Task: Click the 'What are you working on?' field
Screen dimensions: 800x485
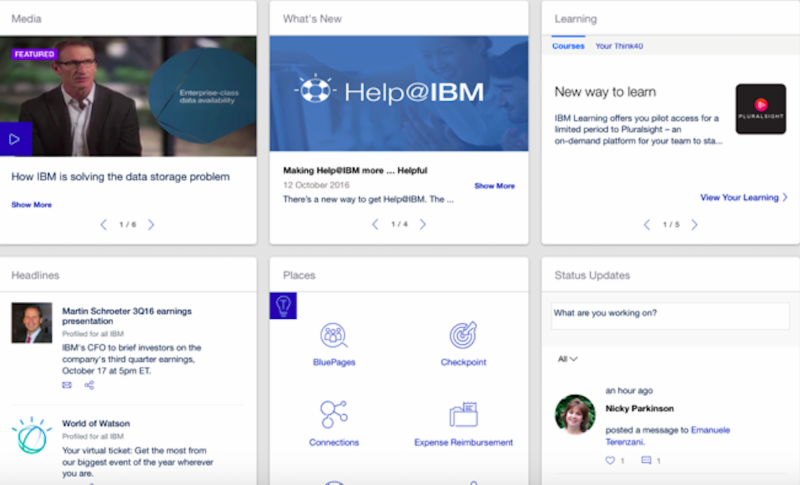Action: [x=670, y=314]
